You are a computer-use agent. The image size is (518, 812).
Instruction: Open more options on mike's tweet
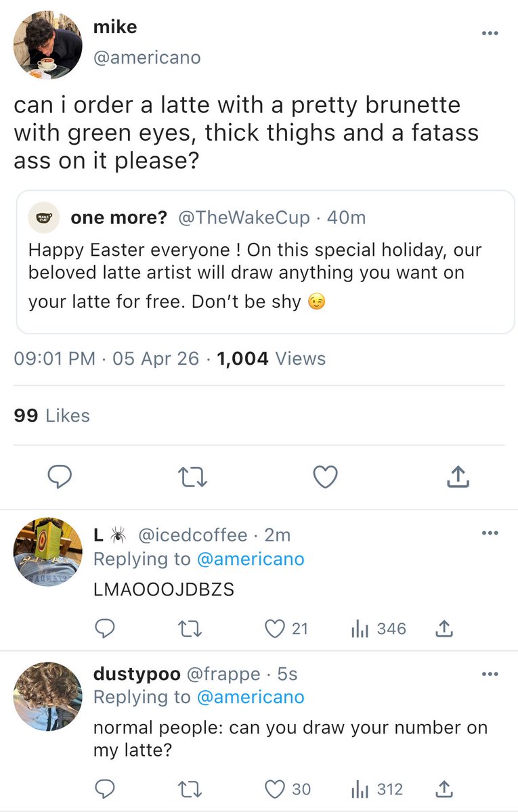pos(490,32)
